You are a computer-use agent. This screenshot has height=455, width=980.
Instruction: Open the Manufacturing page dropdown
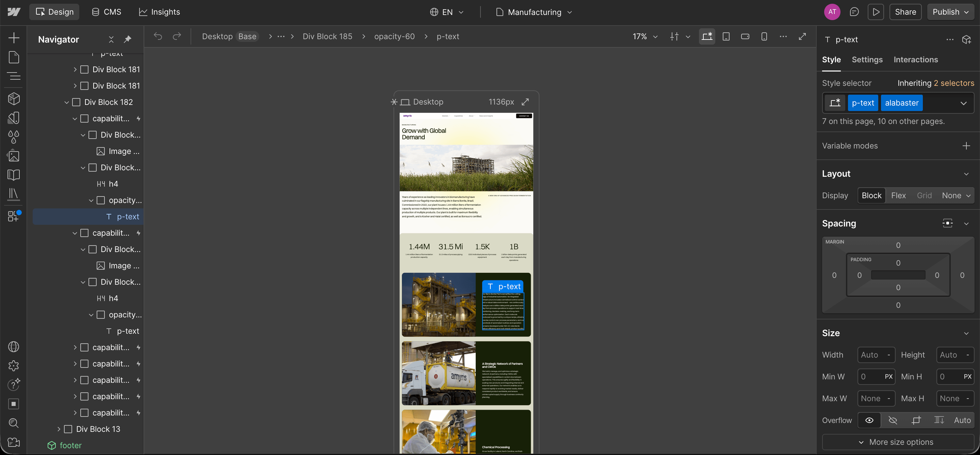(534, 12)
